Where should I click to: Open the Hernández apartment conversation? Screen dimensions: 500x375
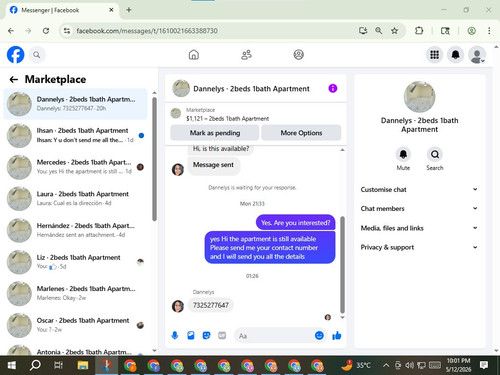click(x=75, y=230)
